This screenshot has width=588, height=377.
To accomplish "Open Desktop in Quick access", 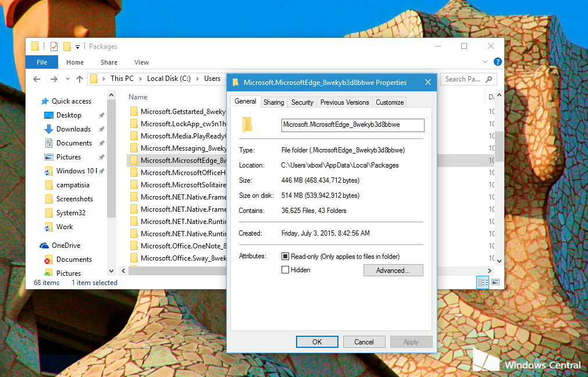I will (x=69, y=115).
